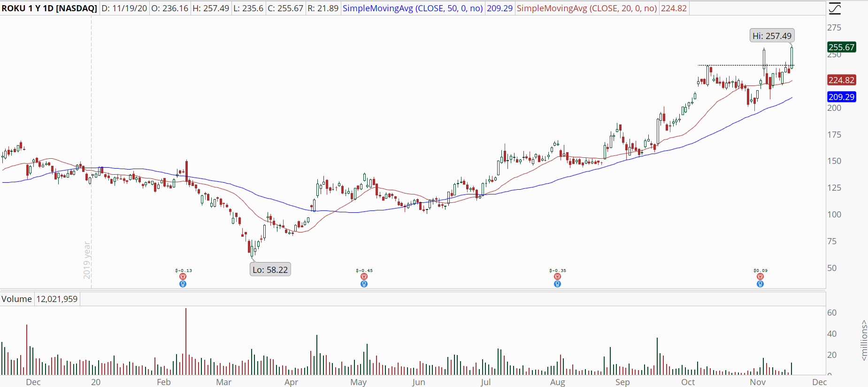Click the blue lightbulb icon under $-0.13
This screenshot has height=387, width=868.
pyautogui.click(x=183, y=284)
